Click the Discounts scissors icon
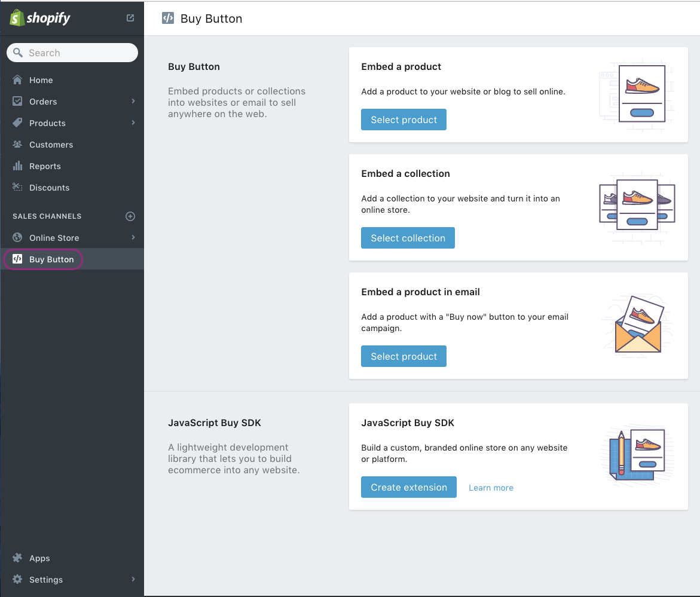The image size is (700, 597). click(x=17, y=187)
